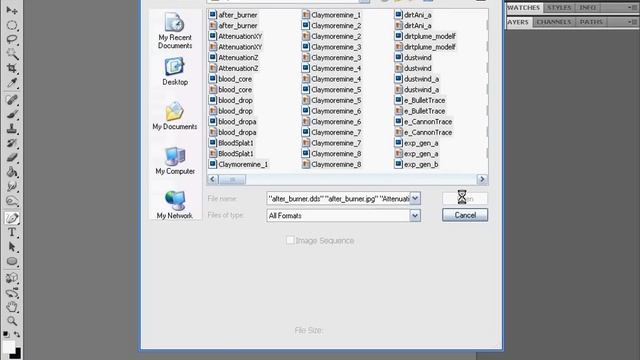This screenshot has width=640, height=360.
Task: Select the Move tool
Action: [x=12, y=10]
